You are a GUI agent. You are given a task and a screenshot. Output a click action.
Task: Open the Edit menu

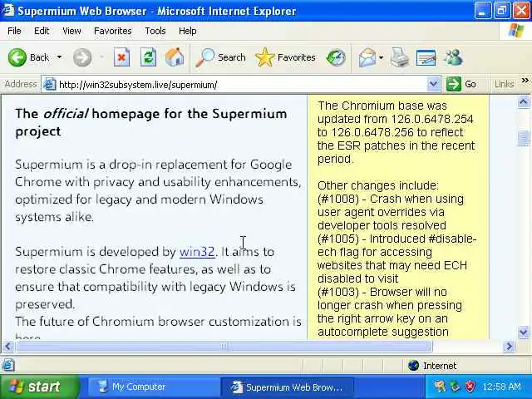[x=42, y=31]
